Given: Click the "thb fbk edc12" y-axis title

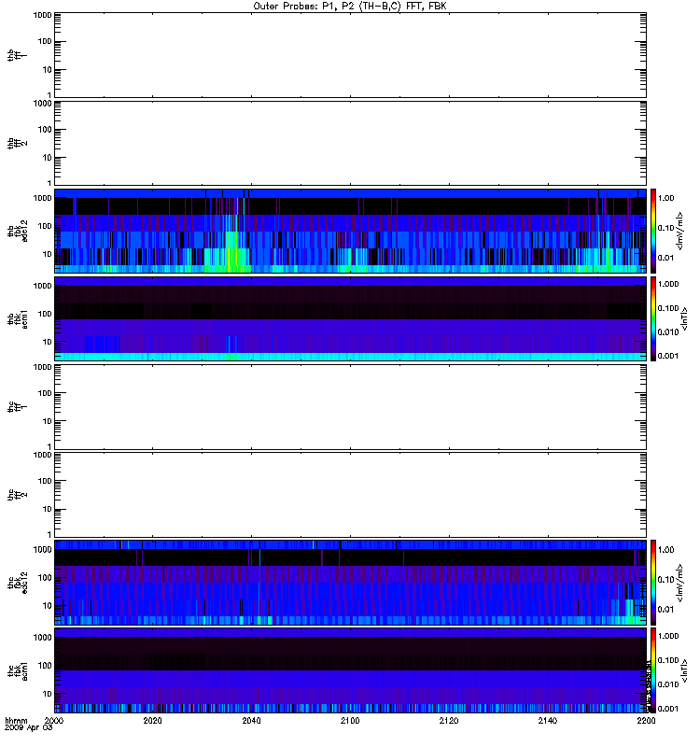Looking at the screenshot, I should click(18, 231).
